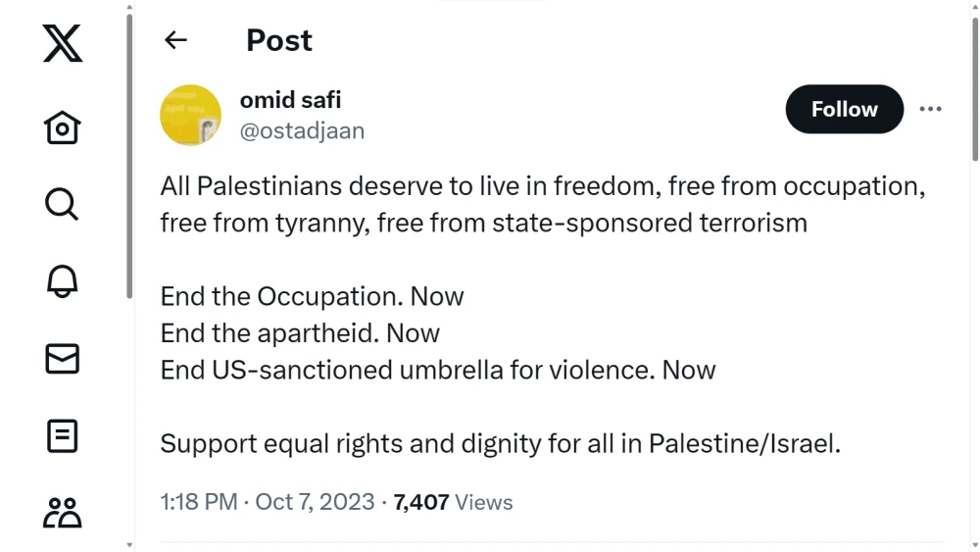Screen dimensions: 980x552
Task: Open the Search and Explore icon
Action: pos(62,204)
